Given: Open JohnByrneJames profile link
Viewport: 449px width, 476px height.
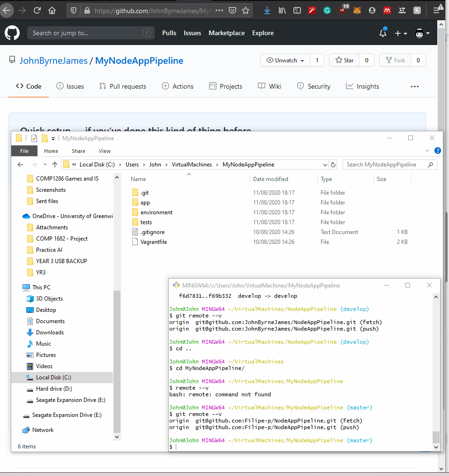Looking at the screenshot, I should pos(54,60).
